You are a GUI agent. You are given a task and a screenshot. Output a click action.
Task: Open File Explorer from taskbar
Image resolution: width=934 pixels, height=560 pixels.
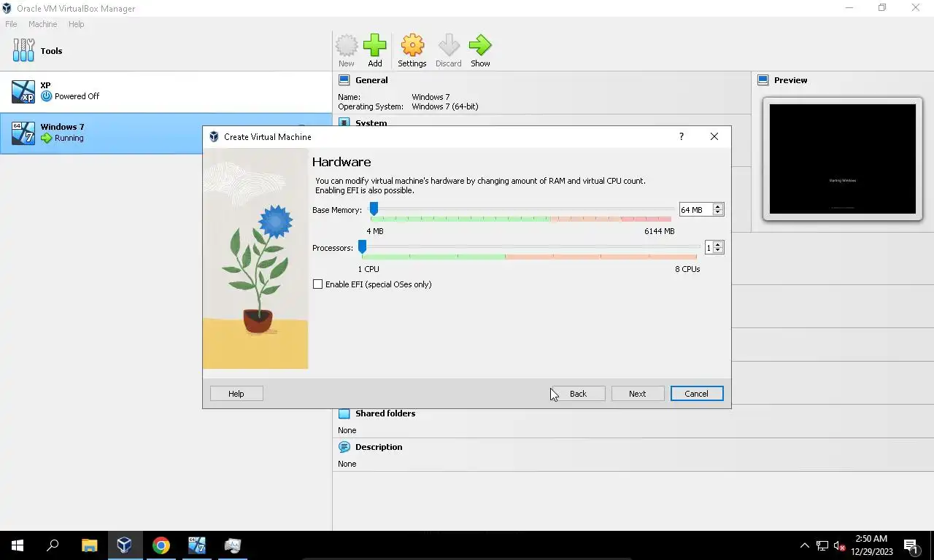(89, 545)
